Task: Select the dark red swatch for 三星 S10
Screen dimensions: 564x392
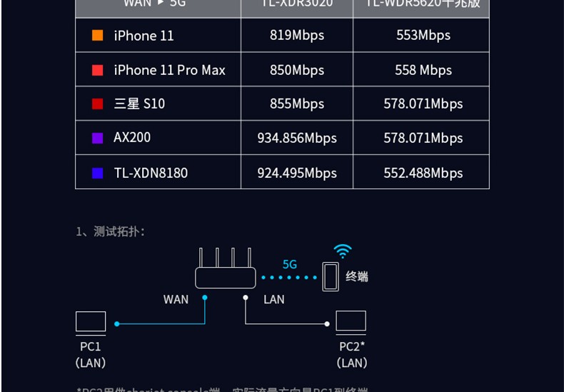Action: [x=98, y=104]
